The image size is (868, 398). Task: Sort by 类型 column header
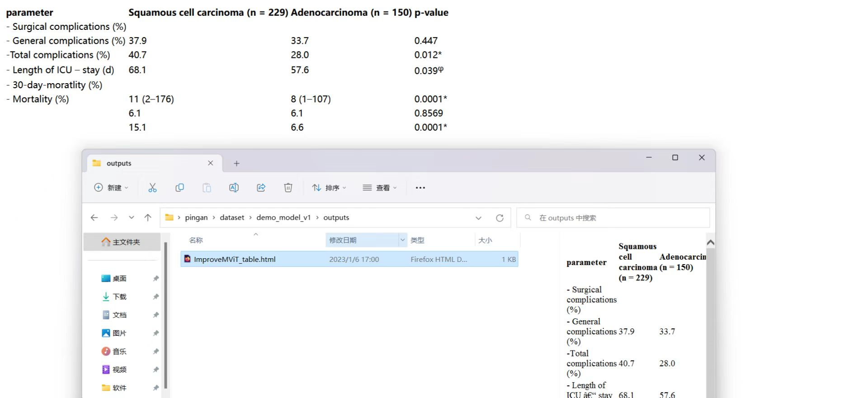click(417, 240)
